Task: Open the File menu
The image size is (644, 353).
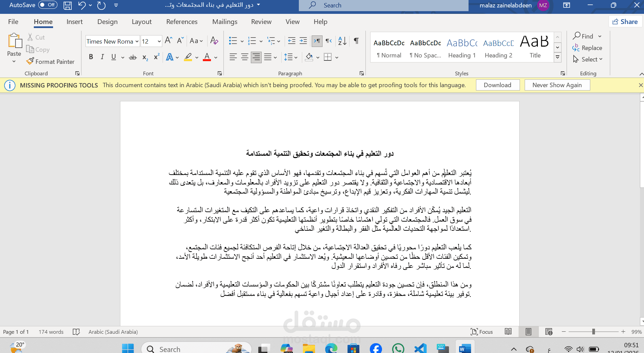Action: tap(13, 22)
